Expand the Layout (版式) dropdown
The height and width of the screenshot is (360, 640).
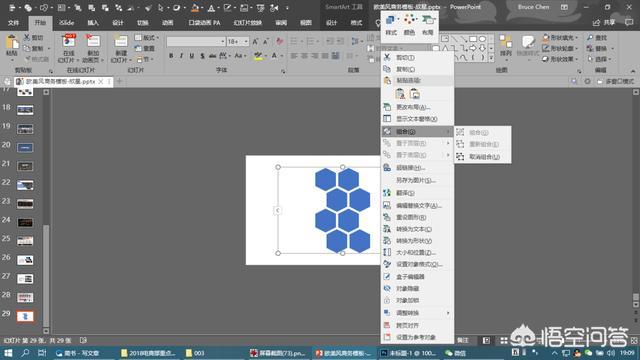147,38
